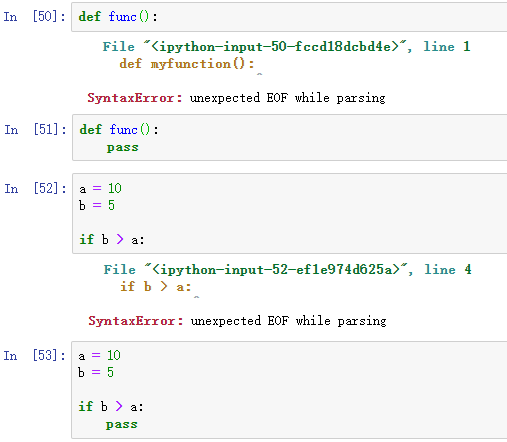Click the code cell In [50] input area
The width and height of the screenshot is (507, 442).
(x=289, y=17)
